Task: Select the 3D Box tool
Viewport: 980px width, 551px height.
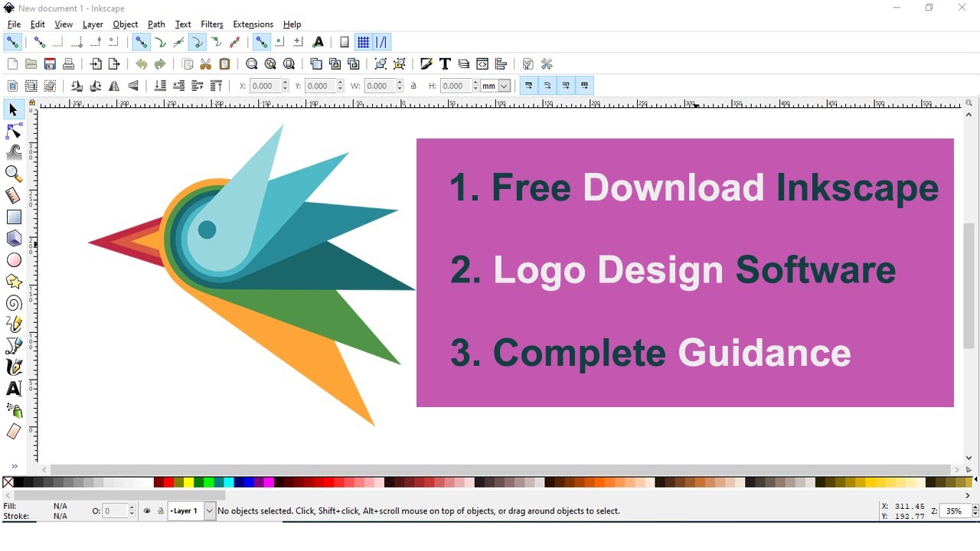Action: click(14, 239)
